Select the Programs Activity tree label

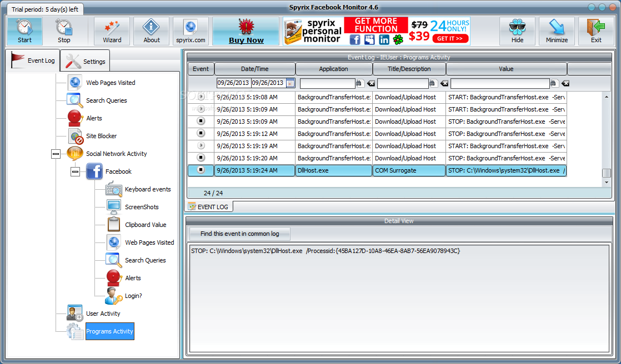pos(110,331)
